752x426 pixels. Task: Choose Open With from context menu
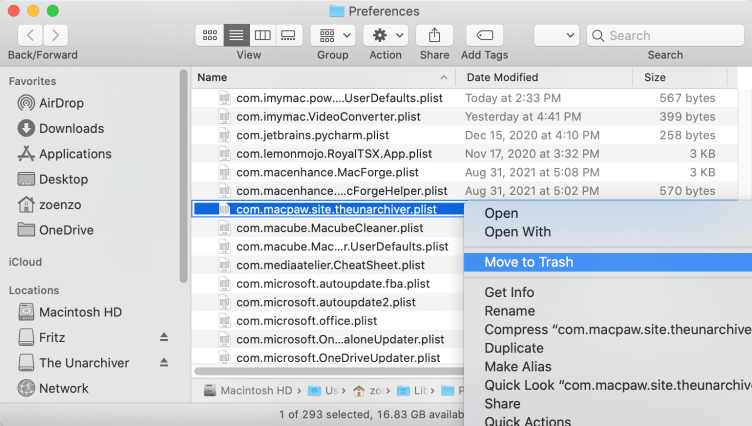[608, 232]
